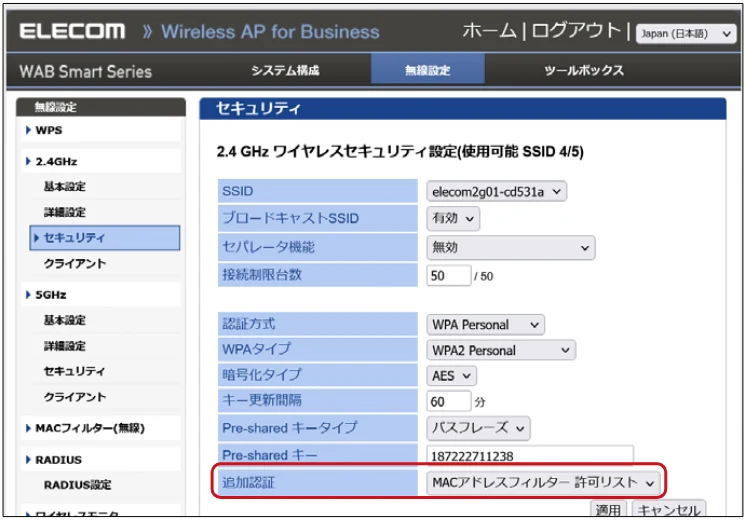Open the セパレータ機能 dropdown
Screen dimensions: 746x520
click(x=510, y=247)
